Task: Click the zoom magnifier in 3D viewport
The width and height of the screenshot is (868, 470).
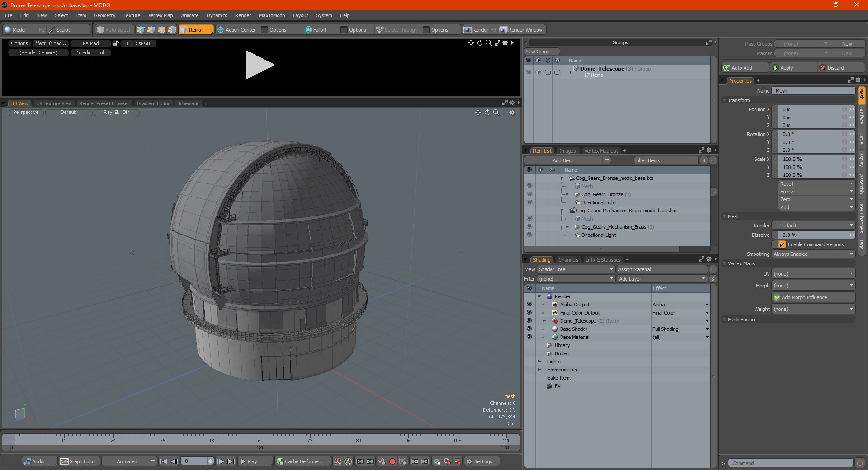Action: pos(496,113)
